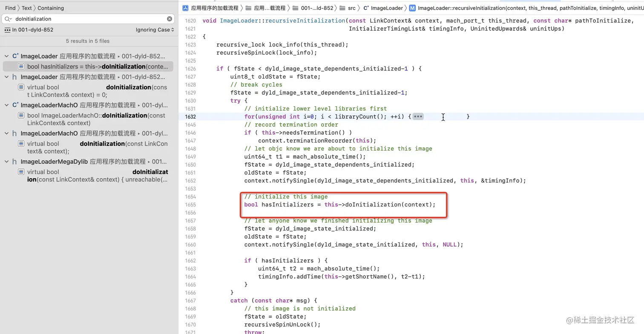
Task: Click the C++ file icon of ImageLoaderMachO result group
Action: pos(15,105)
